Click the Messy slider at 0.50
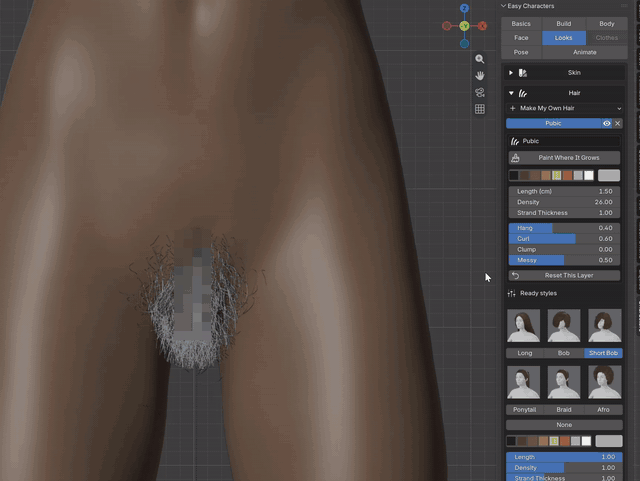 click(564, 260)
